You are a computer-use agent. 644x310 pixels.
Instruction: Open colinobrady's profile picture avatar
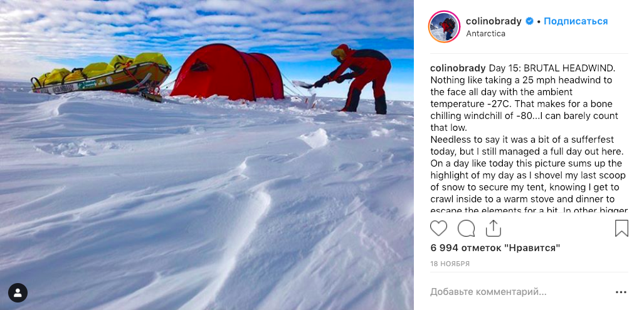(x=444, y=27)
